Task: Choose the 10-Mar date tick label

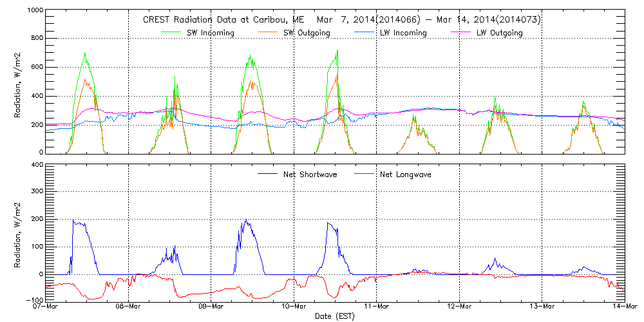Action: tap(294, 307)
